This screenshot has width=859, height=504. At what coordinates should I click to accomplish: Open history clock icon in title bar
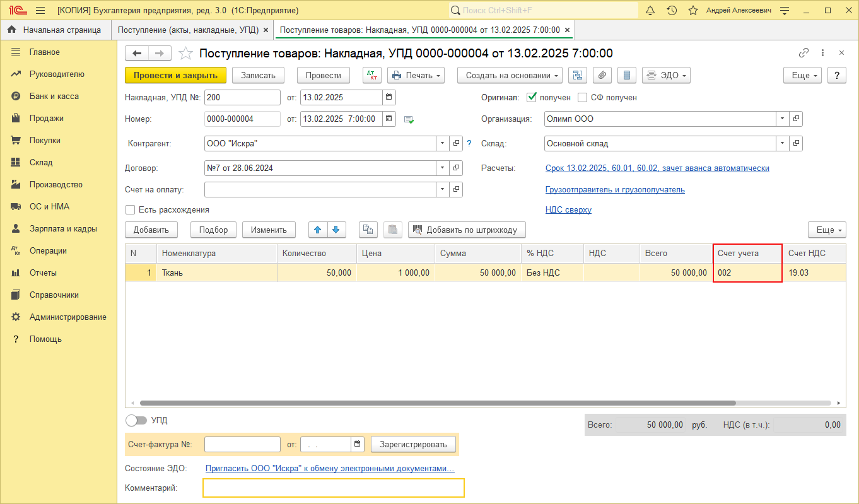[672, 10]
